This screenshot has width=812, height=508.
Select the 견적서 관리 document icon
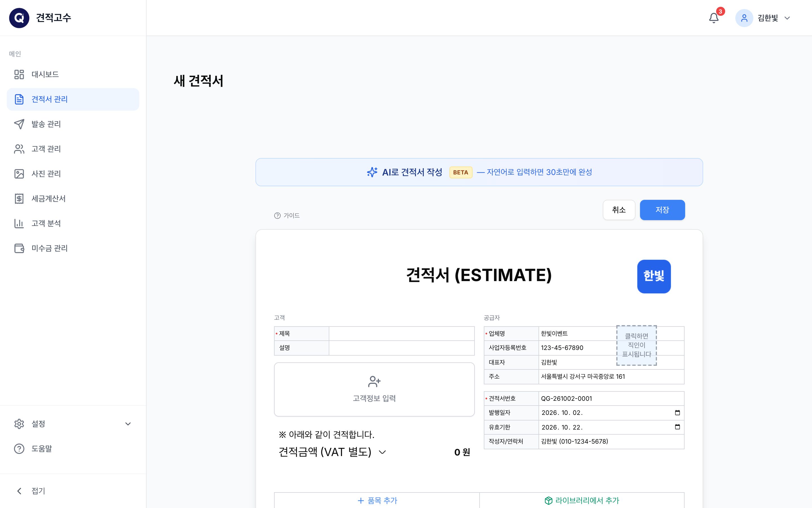[x=19, y=99]
